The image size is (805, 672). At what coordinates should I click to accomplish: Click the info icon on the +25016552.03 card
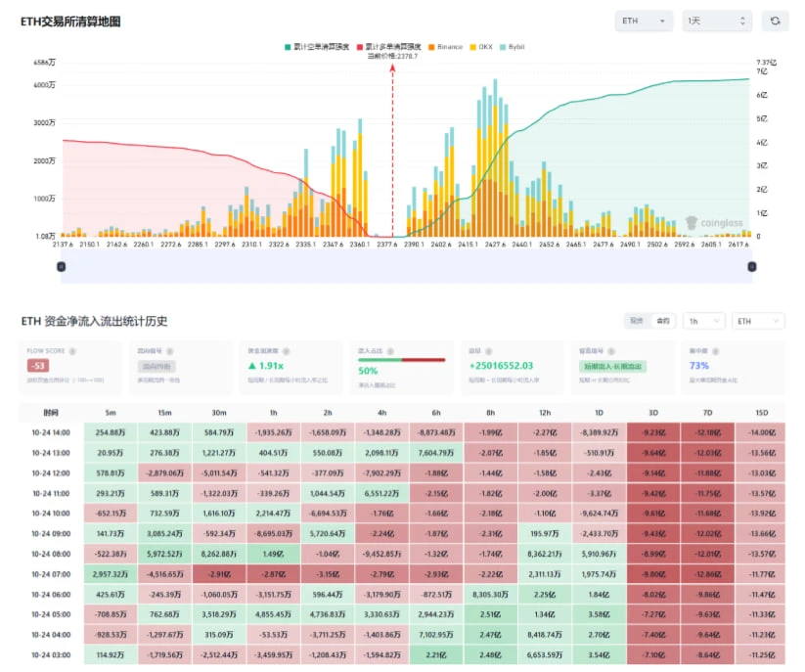coord(489,351)
